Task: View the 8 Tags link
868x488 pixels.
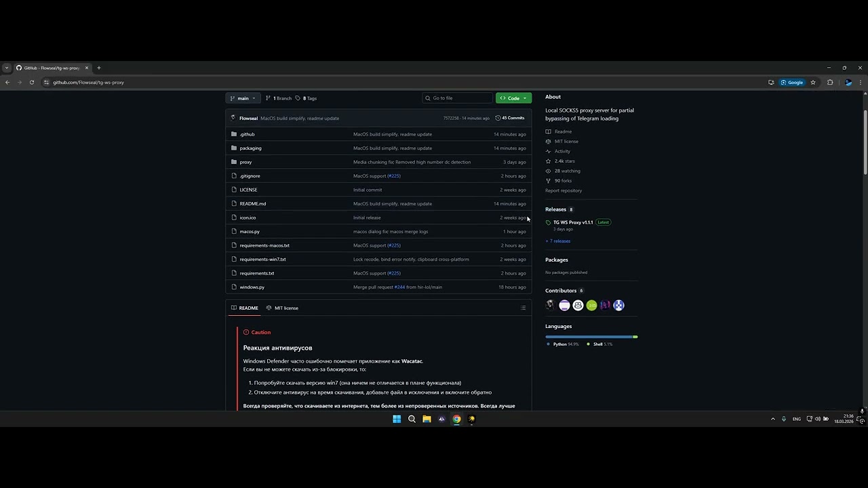Action: tap(306, 98)
